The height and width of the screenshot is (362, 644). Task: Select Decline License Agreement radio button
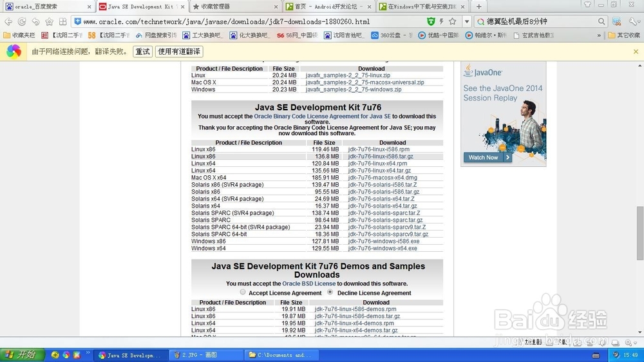click(330, 292)
